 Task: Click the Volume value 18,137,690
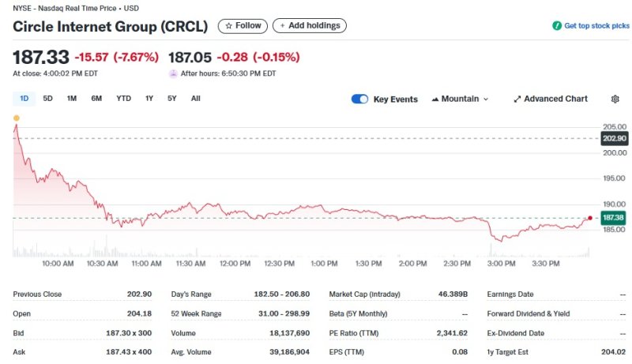pyautogui.click(x=289, y=333)
